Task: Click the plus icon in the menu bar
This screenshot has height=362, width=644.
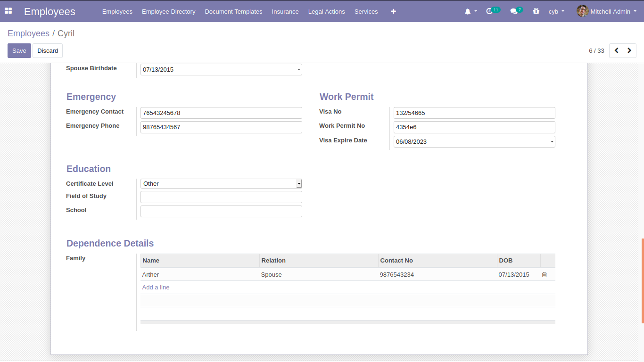Action: point(393,11)
